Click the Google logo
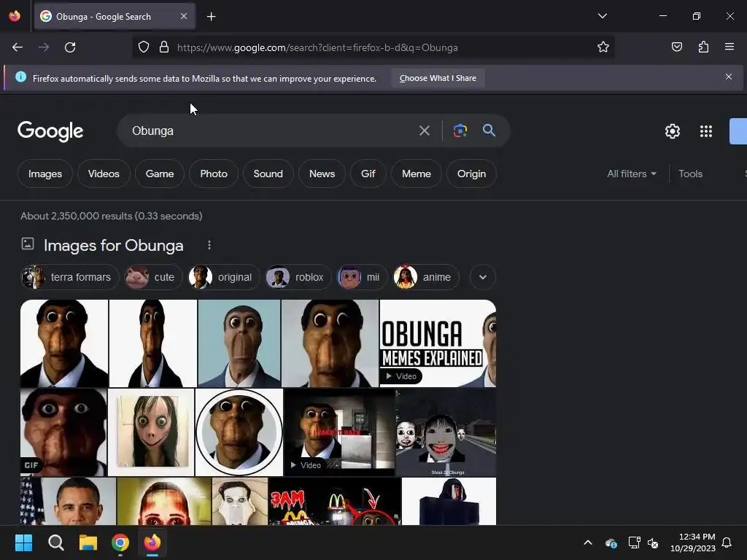 [50, 131]
